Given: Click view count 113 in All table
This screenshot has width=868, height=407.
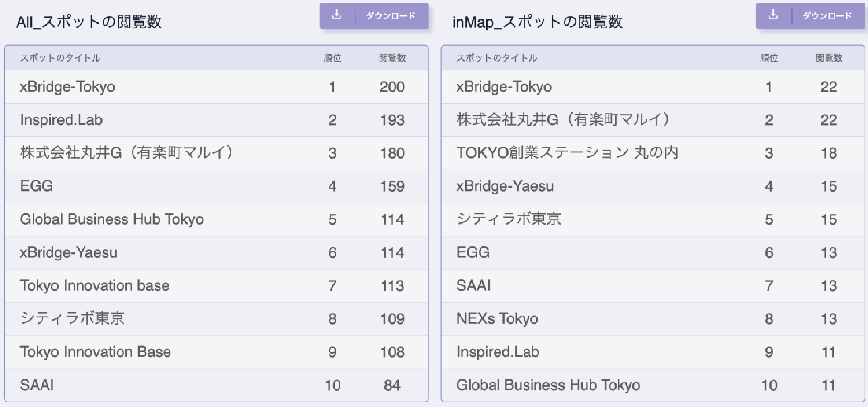Looking at the screenshot, I should 392,285.
